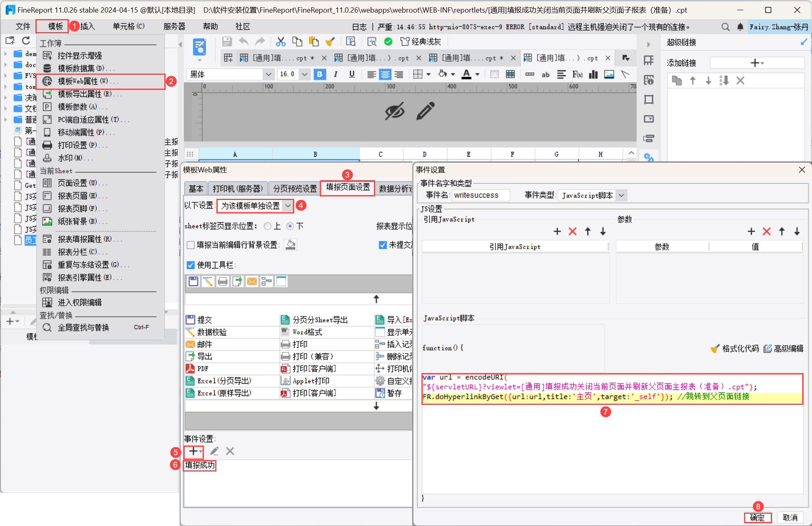Toggle bold formatting button
Screen dimensions: 812x526
click(320, 74)
